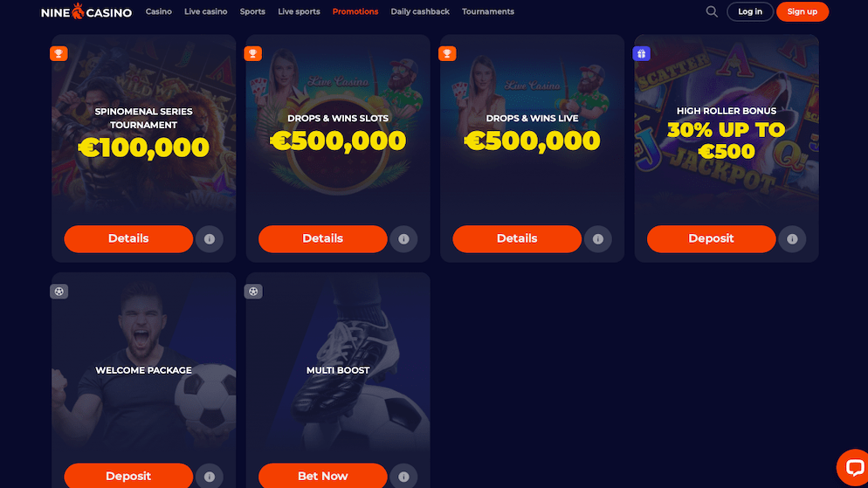Select the Tournaments navigation item

(487, 11)
